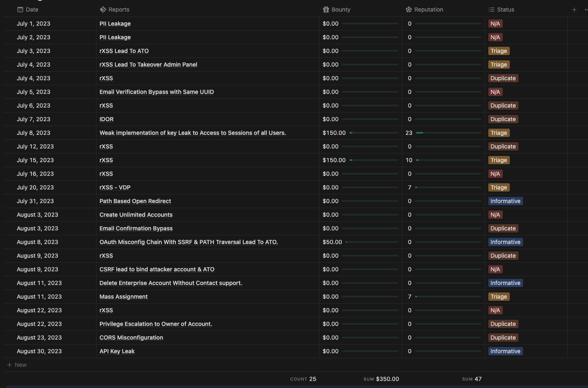Screen dimensions: 588x388
Task: Open the API Key Leak report
Action: point(117,351)
